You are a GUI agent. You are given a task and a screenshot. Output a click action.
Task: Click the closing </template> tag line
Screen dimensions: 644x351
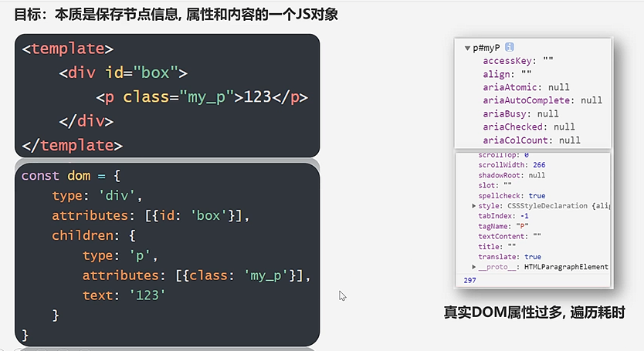point(73,146)
